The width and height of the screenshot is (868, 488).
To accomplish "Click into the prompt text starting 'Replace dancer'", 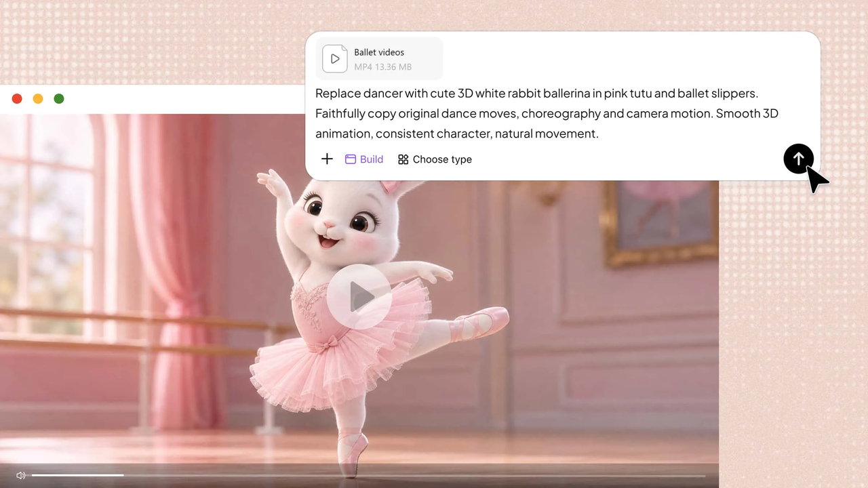I will (x=547, y=113).
